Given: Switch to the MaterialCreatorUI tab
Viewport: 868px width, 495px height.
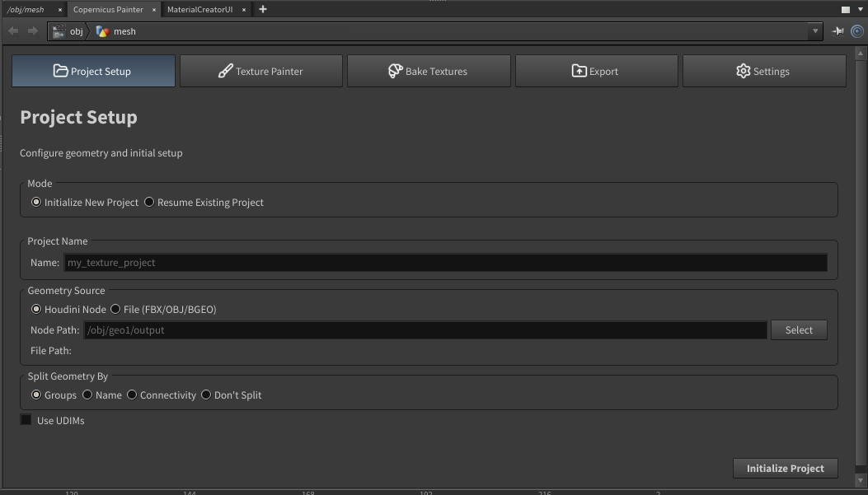Looking at the screenshot, I should point(199,9).
